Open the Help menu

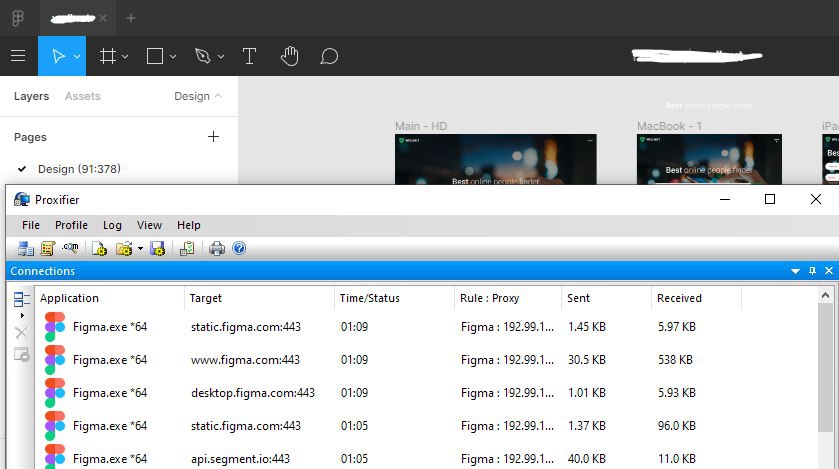click(189, 225)
